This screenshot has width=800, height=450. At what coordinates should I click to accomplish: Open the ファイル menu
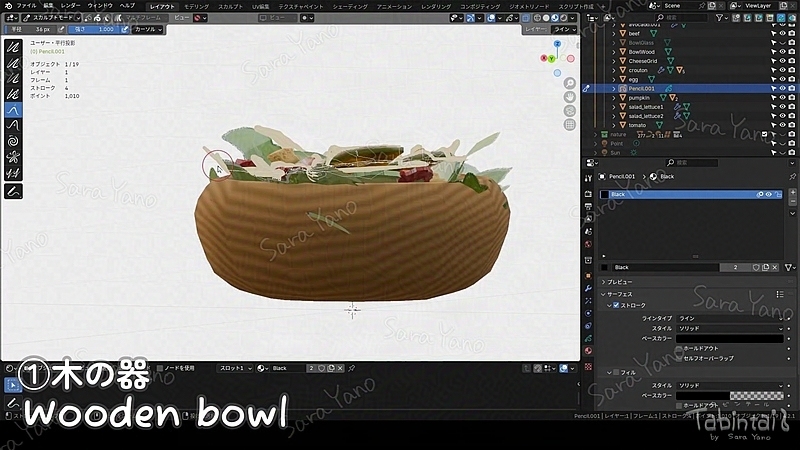pos(27,6)
